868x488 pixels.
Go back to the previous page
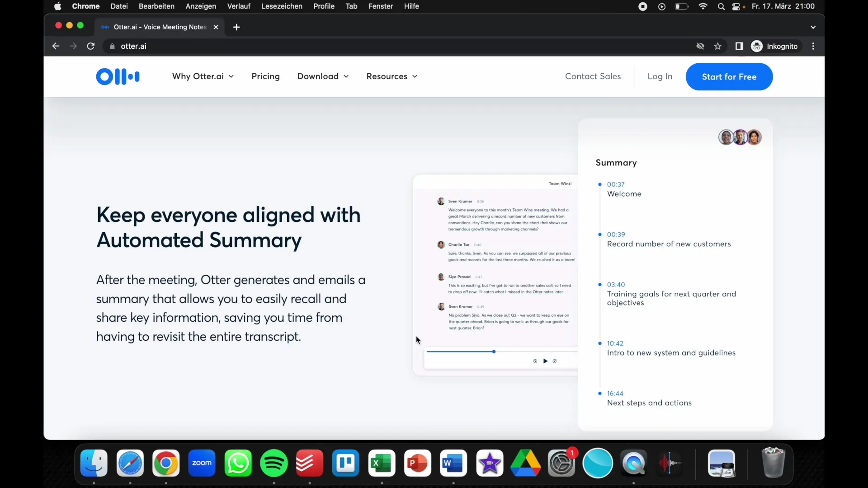tap(56, 46)
